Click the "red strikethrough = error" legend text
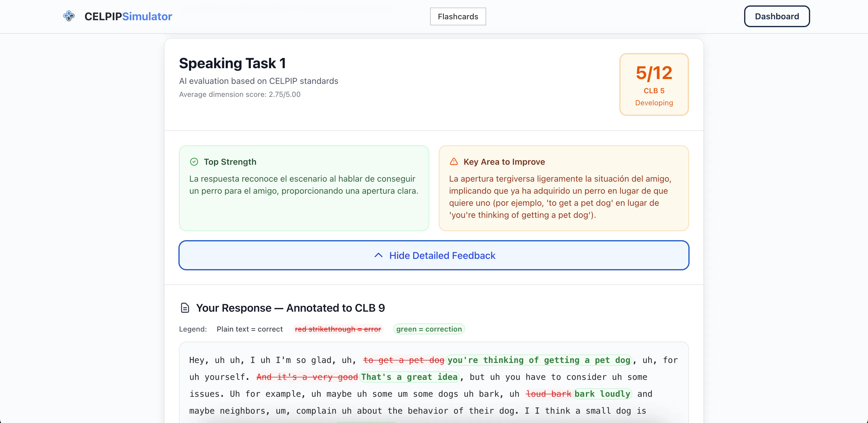The image size is (868, 423). (x=338, y=329)
